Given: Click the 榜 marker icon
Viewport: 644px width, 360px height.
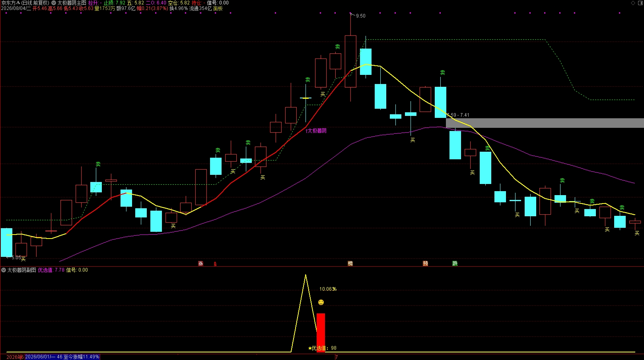Looking at the screenshot, I should [350, 264].
